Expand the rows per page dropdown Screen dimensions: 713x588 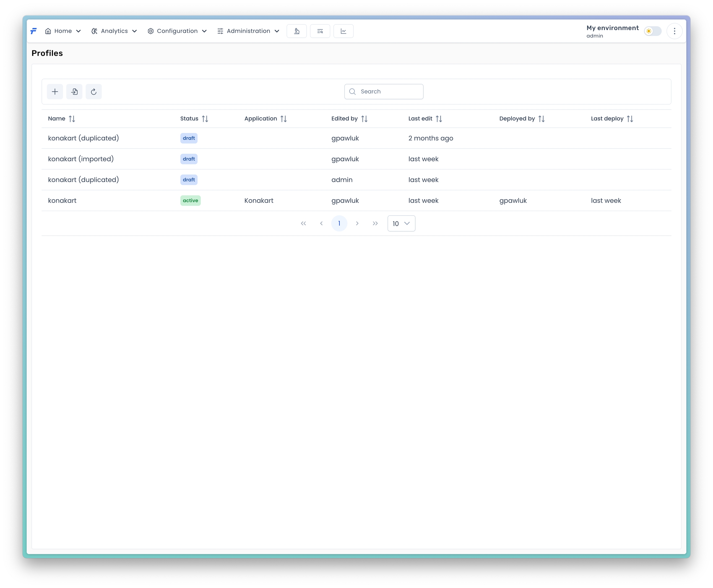pyautogui.click(x=401, y=224)
